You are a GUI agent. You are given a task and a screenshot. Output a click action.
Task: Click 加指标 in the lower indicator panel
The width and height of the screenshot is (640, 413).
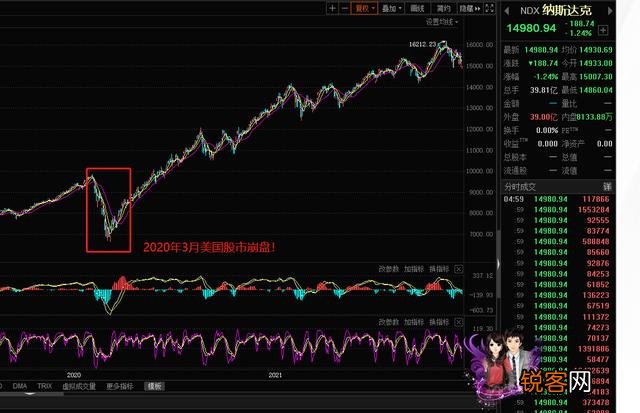tap(413, 322)
